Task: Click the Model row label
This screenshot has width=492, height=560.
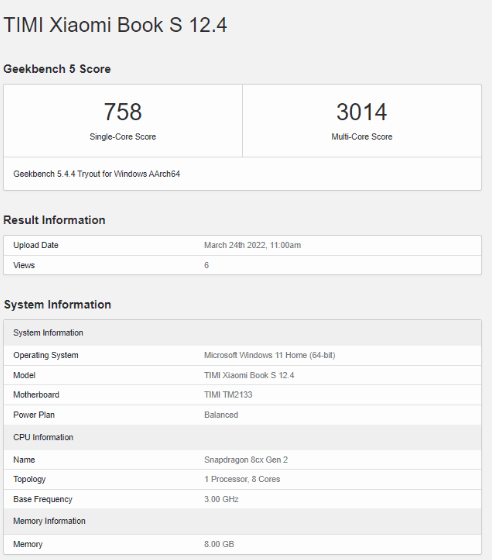Action: (x=24, y=375)
